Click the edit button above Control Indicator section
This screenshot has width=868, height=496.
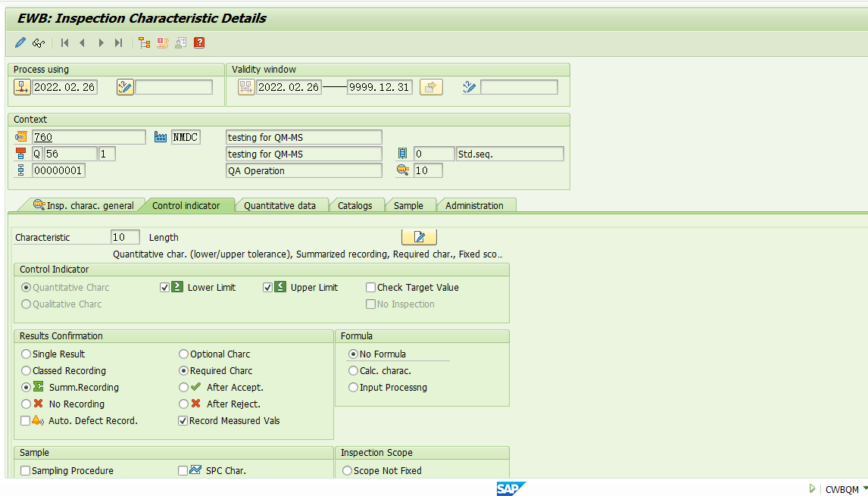click(418, 237)
